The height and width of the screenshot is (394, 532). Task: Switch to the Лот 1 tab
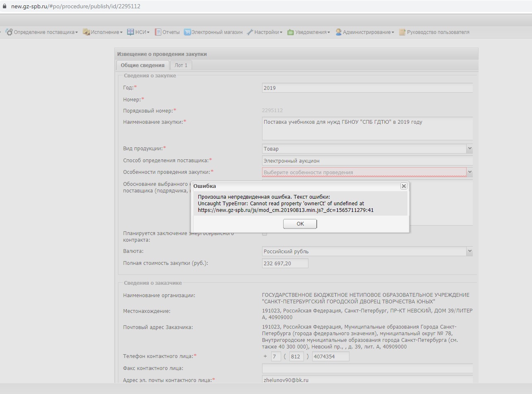pyautogui.click(x=181, y=65)
